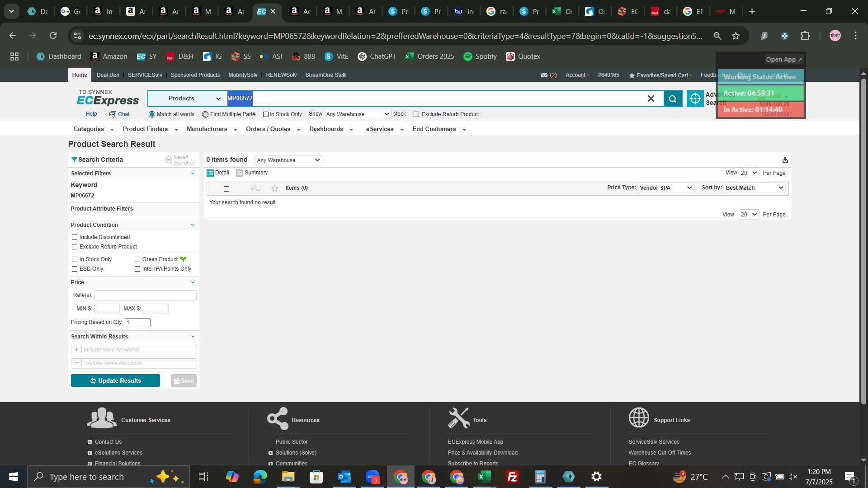The image size is (868, 488).
Task: Open Product Finders menu
Action: pyautogui.click(x=150, y=129)
